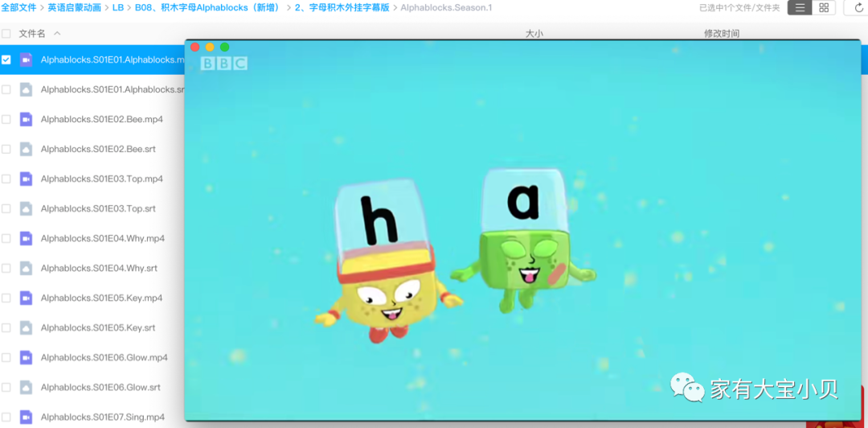Open the Alphablocks.S01E05.Key.mp4 file name

[x=102, y=298]
